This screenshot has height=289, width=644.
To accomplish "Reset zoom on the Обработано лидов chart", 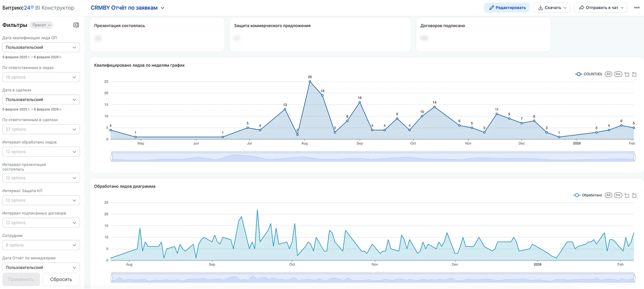I will (634, 195).
